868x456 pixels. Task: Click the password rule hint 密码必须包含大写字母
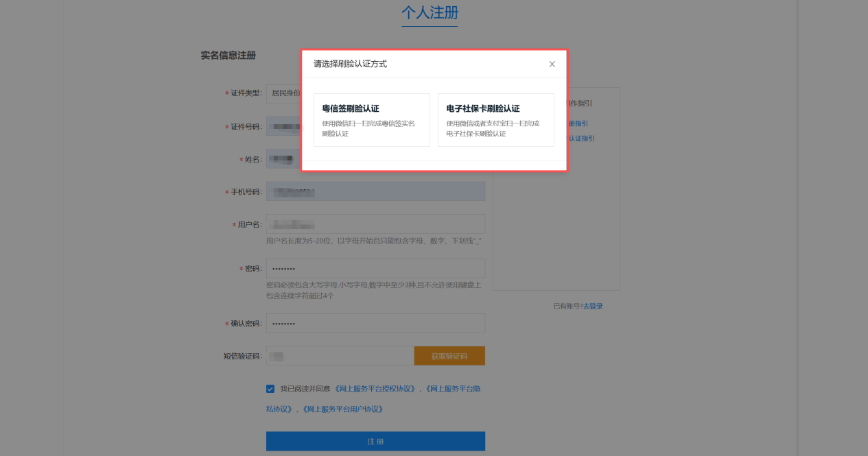(x=374, y=290)
